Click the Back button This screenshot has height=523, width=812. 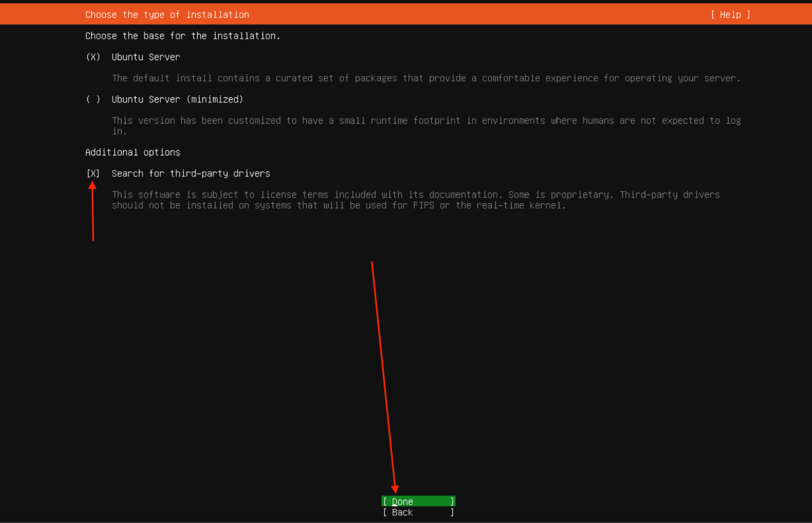[x=418, y=512]
